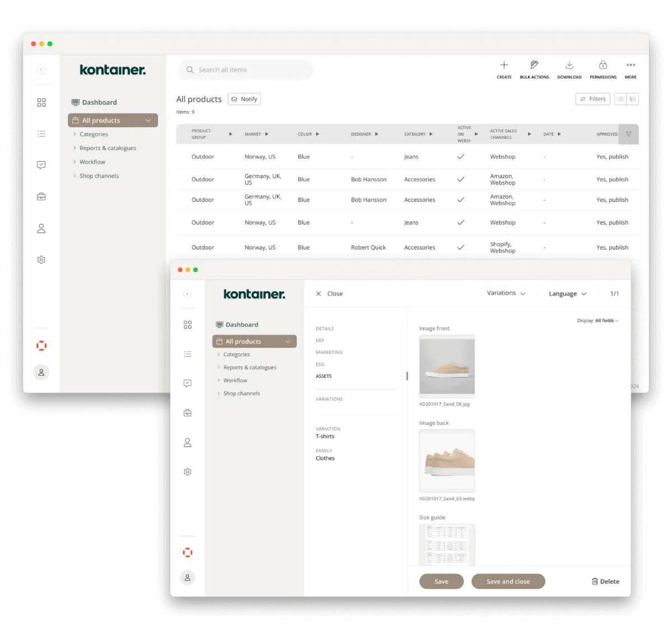Click Shopify, Webshop sales channel cell
672x631 pixels.
(x=503, y=247)
